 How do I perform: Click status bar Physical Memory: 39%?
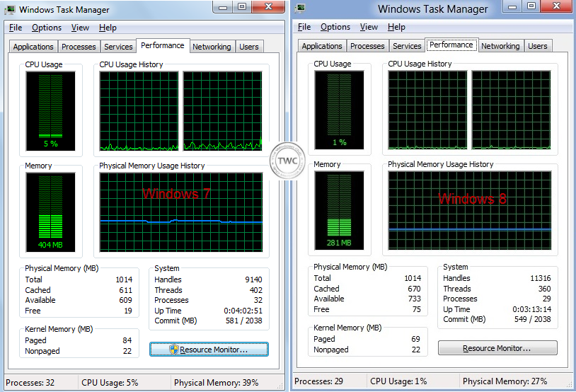[x=216, y=383]
